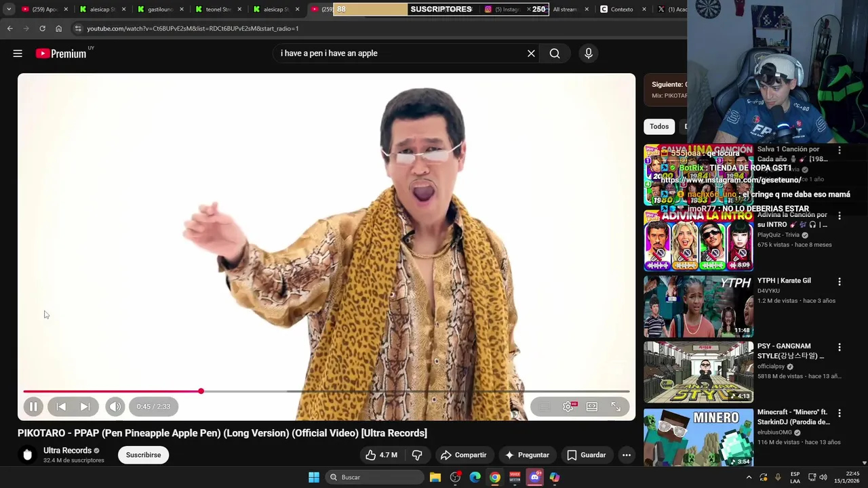Open options menu for Adivina la Canción video

pos(840,216)
